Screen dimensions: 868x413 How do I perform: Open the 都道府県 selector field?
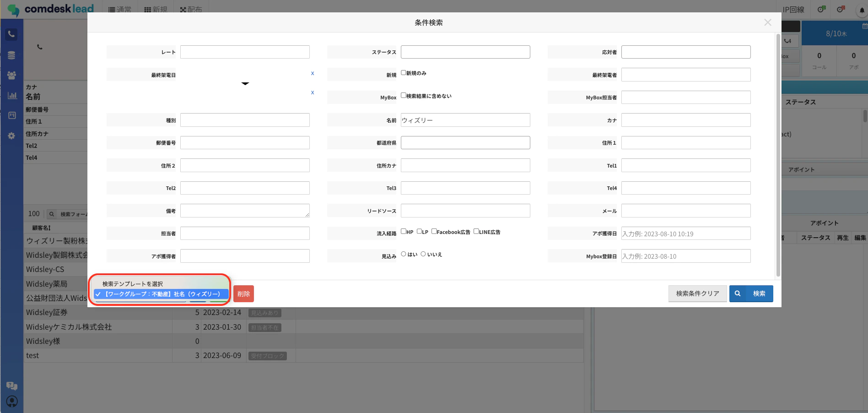[x=465, y=142]
